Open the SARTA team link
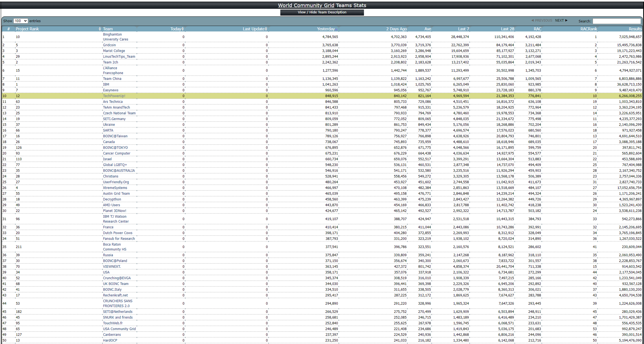The height and width of the screenshot is (344, 644). (108, 130)
